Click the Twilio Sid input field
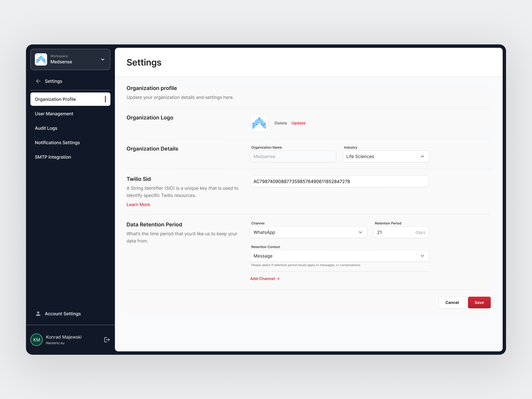 point(339,181)
